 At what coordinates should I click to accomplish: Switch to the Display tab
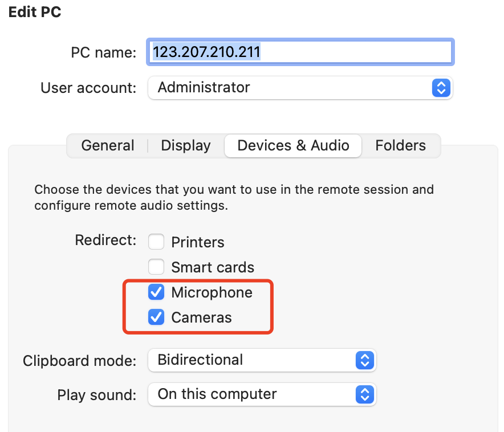[x=186, y=145]
